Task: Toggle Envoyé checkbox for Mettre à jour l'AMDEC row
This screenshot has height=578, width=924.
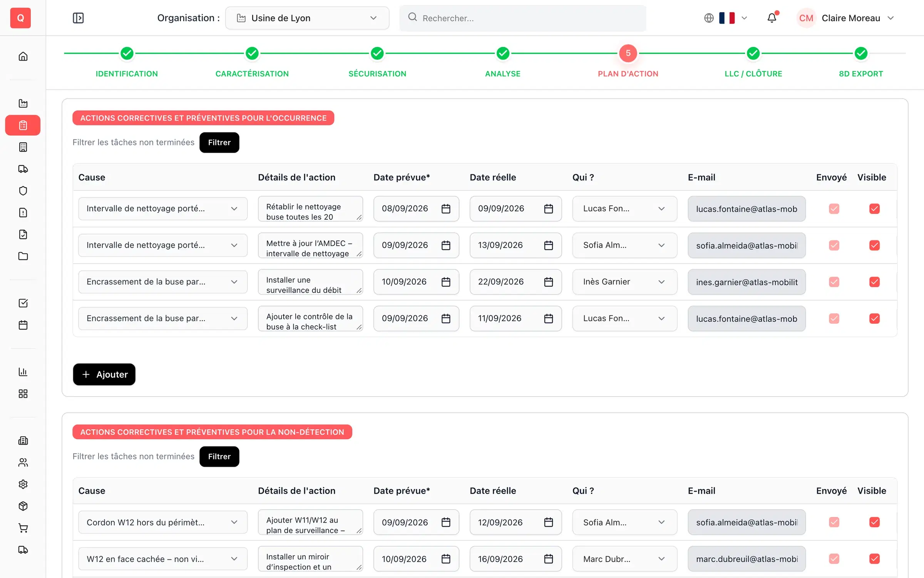Action: (x=834, y=245)
